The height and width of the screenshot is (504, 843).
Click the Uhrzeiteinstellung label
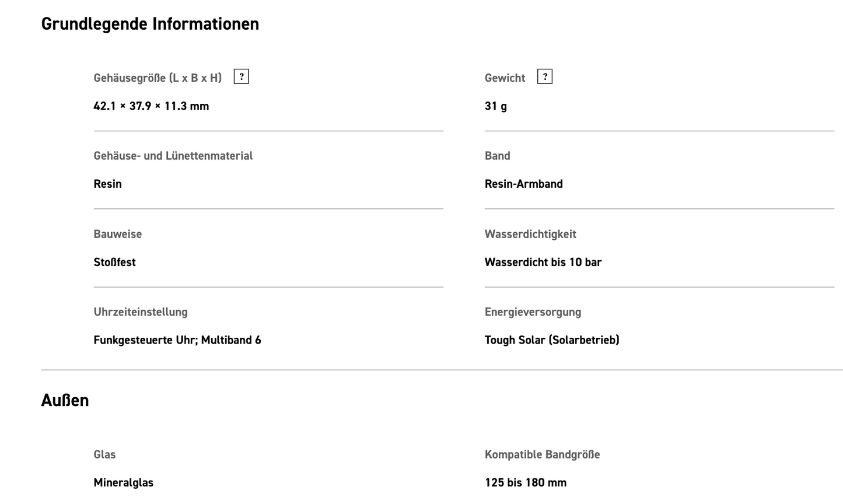pyautogui.click(x=140, y=311)
